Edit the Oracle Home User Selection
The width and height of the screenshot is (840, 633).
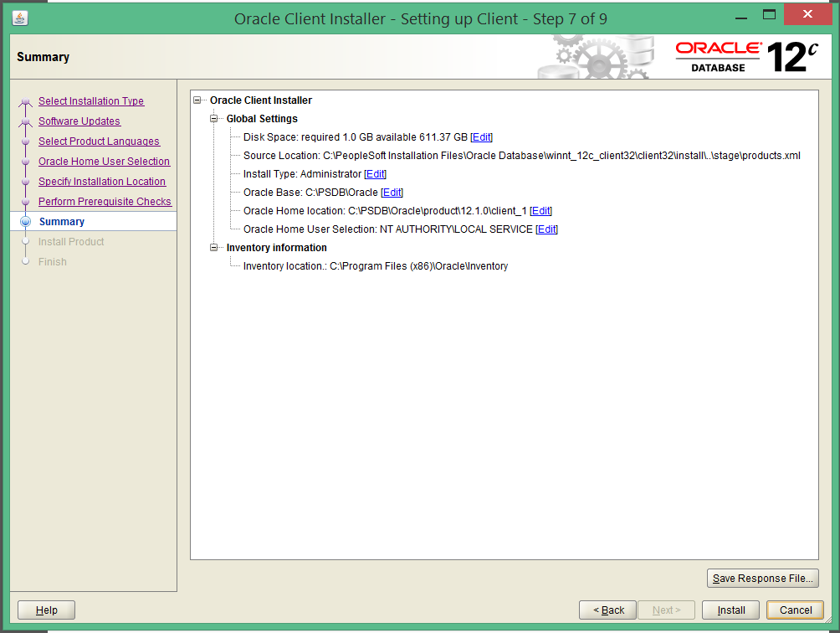pos(546,229)
